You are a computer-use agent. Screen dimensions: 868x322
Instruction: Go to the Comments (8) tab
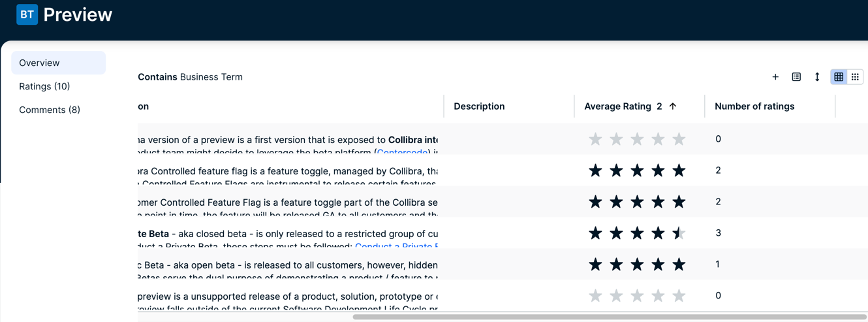click(50, 110)
